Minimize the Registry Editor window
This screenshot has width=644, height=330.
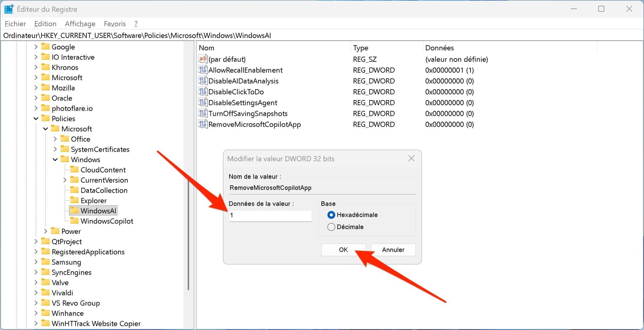574,9
